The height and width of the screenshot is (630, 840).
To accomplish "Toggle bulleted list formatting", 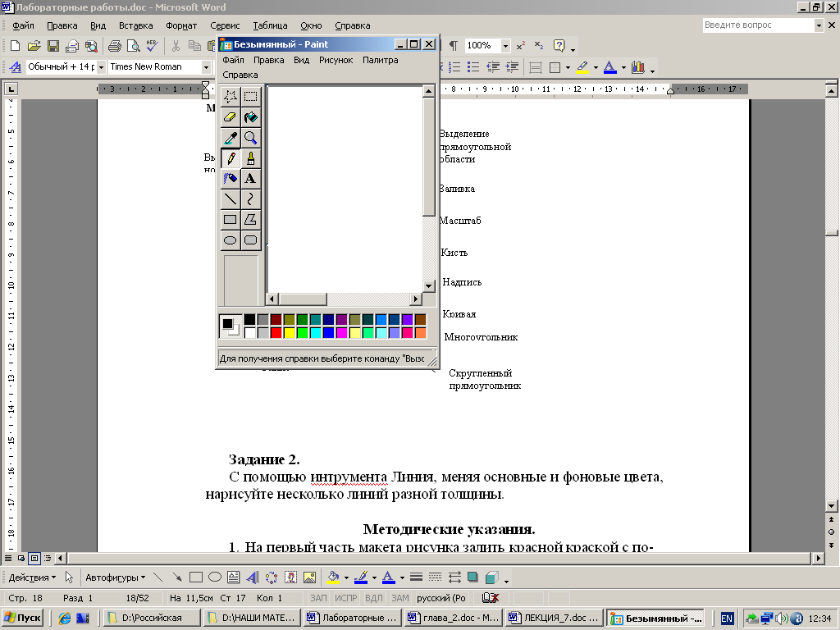I will coord(473,67).
